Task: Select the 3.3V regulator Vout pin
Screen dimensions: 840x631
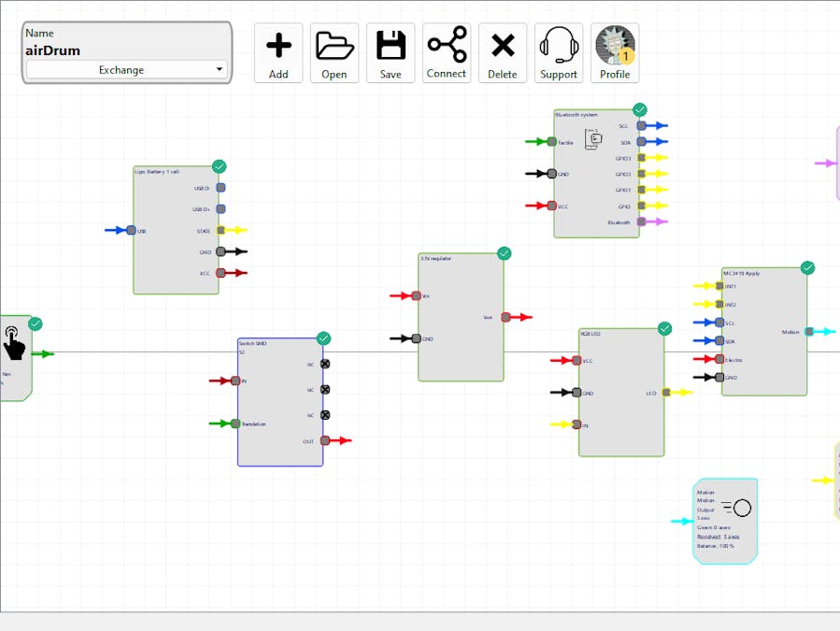Action: tap(505, 317)
